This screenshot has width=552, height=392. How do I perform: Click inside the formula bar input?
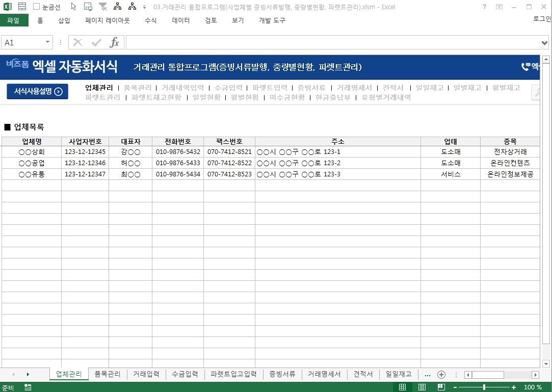(333, 42)
